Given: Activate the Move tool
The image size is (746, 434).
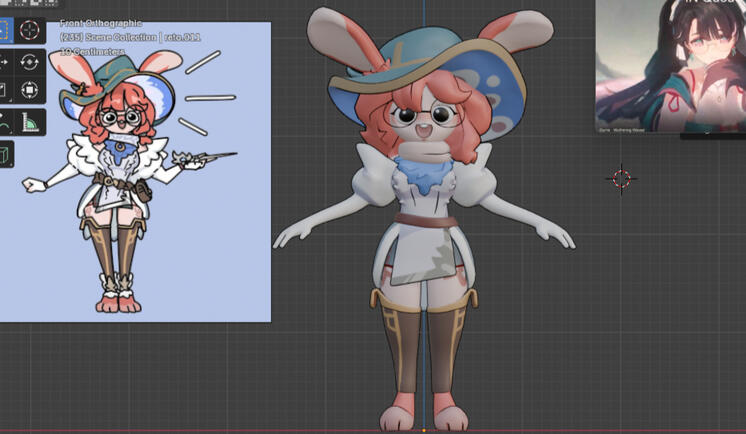Looking at the screenshot, I should pos(6,62).
